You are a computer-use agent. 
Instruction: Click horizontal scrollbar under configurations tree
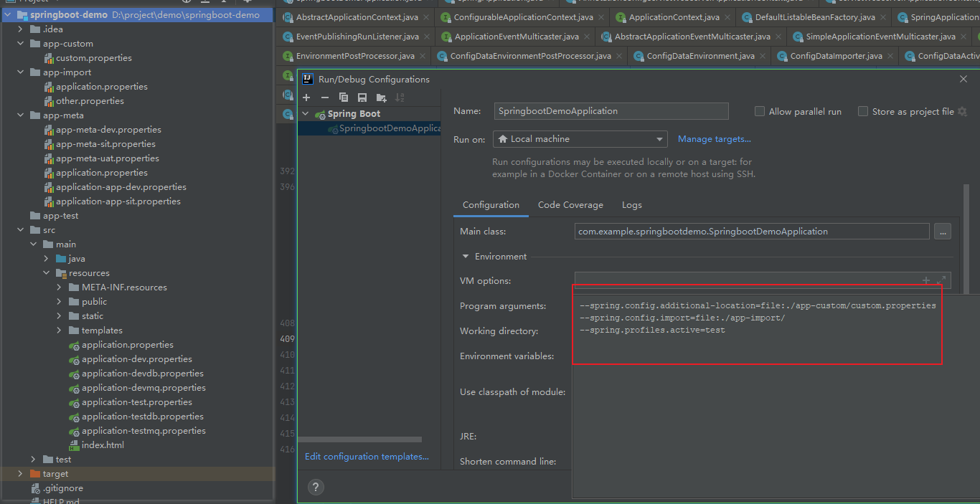[359, 439]
